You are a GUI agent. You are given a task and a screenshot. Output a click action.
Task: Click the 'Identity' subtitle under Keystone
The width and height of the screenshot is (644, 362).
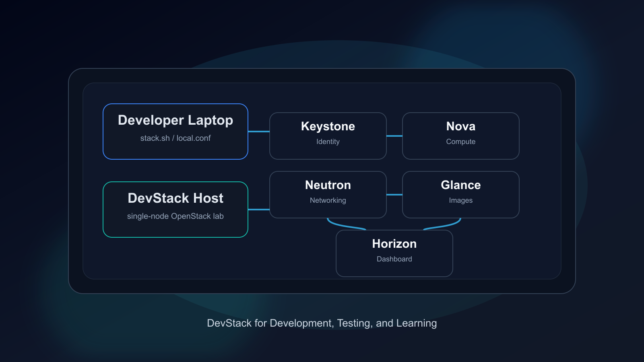click(x=328, y=142)
